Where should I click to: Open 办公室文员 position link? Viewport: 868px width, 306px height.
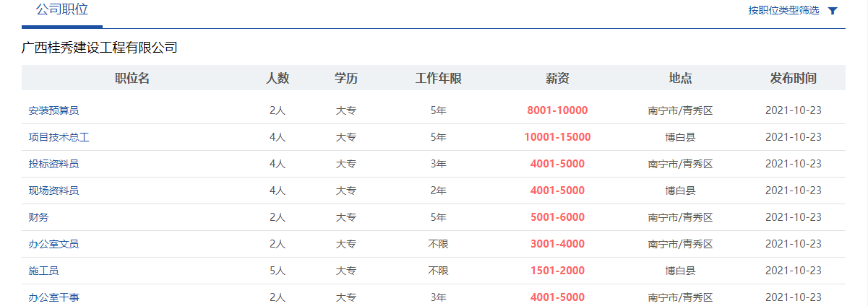coord(53,244)
